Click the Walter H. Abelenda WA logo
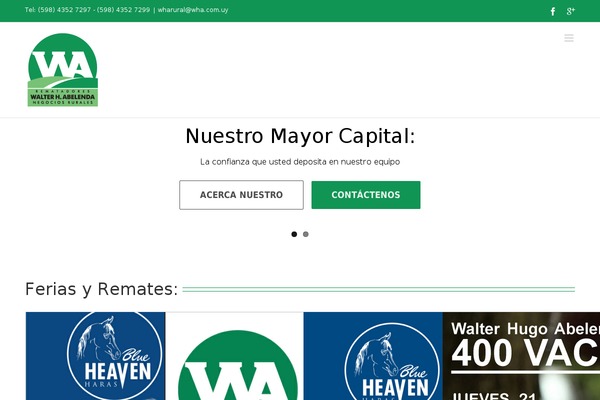This screenshot has width=600, height=400. click(63, 70)
